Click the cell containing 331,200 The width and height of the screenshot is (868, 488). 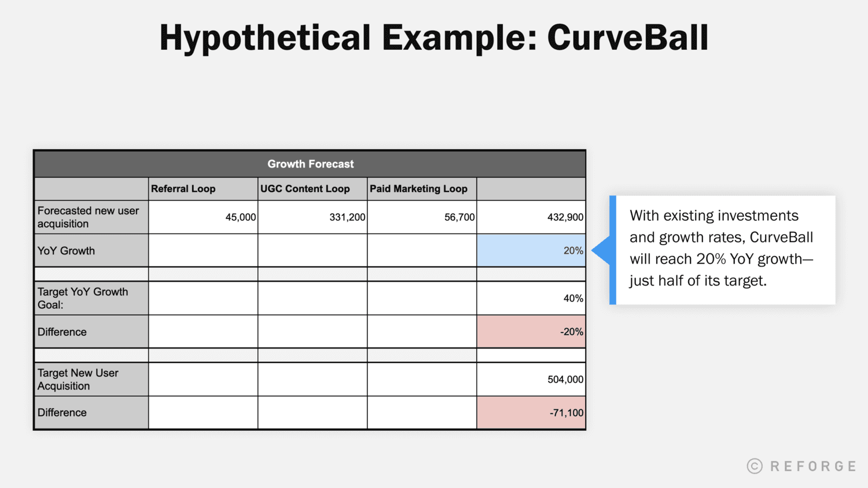pos(312,217)
